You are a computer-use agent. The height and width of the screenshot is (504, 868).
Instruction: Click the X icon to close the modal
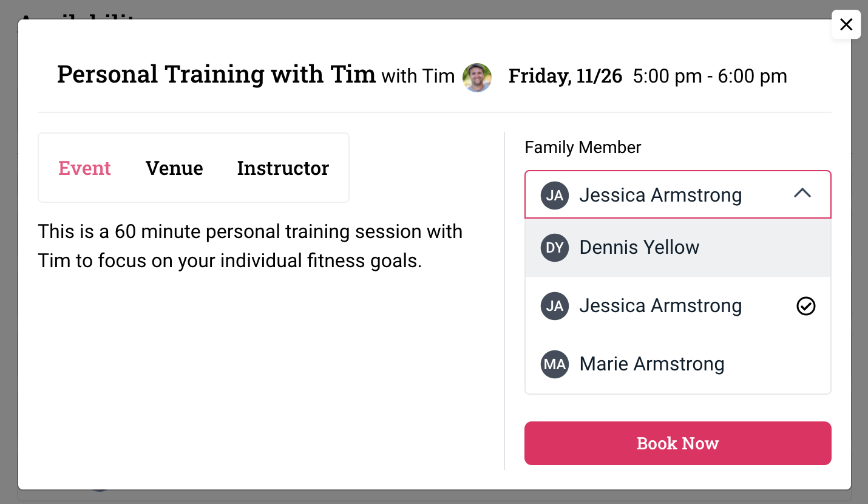click(846, 24)
